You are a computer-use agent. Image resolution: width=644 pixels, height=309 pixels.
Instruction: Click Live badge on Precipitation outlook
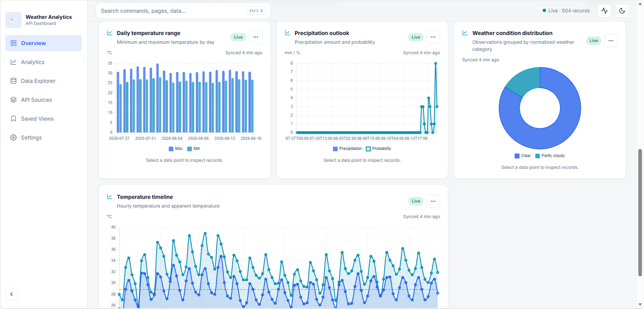pyautogui.click(x=416, y=37)
